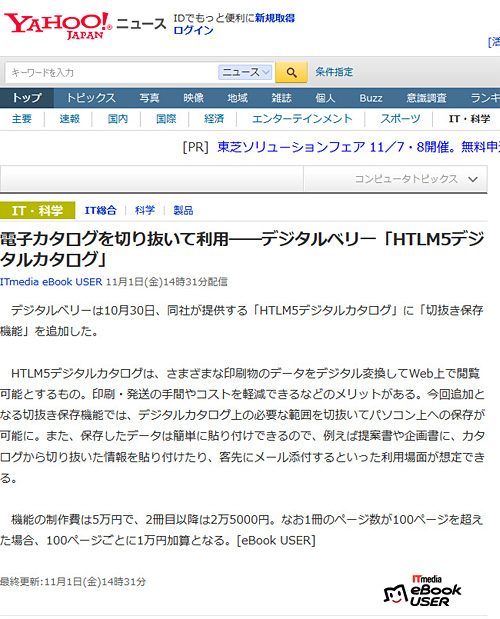Focus the キーワードを入力 search field
This screenshot has height=619, width=500.
(111, 73)
